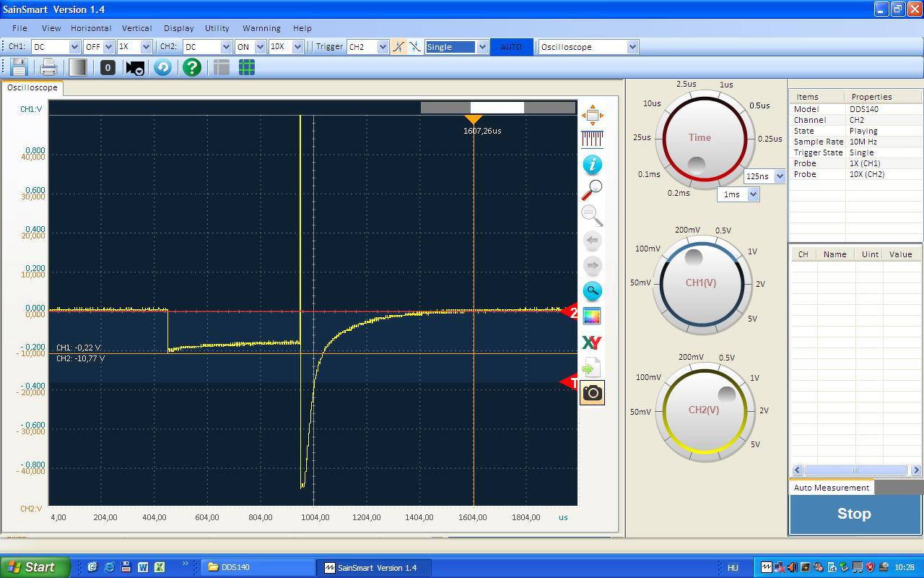Open the Help menu
924x578 pixels.
click(302, 28)
